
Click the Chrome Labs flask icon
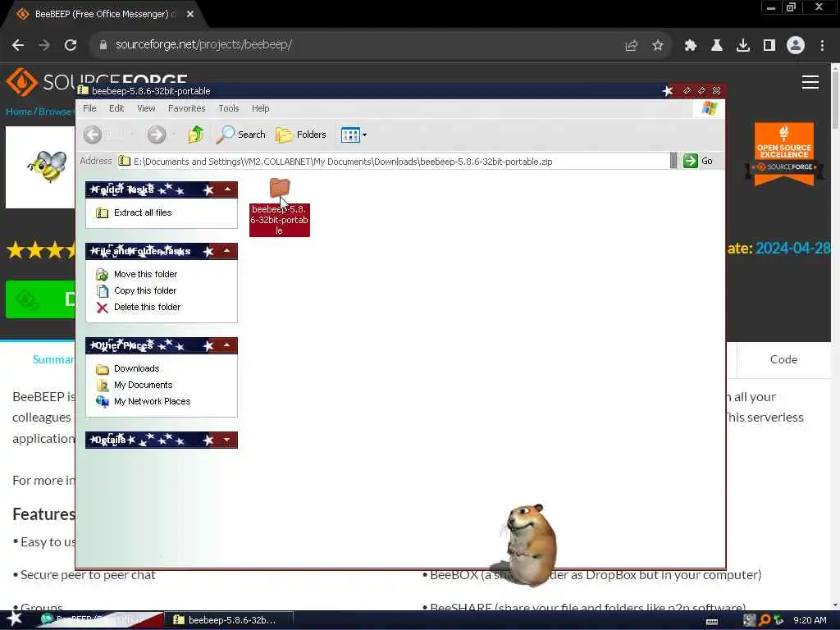[716, 46]
